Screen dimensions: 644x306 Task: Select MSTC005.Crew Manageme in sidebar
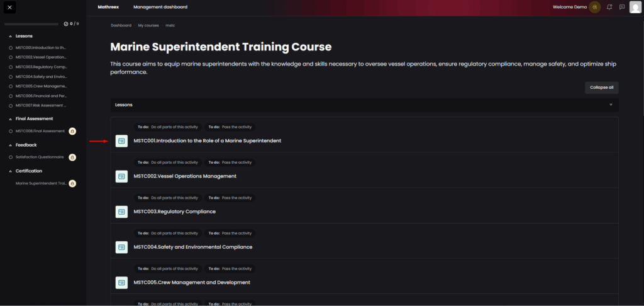pyautogui.click(x=42, y=86)
